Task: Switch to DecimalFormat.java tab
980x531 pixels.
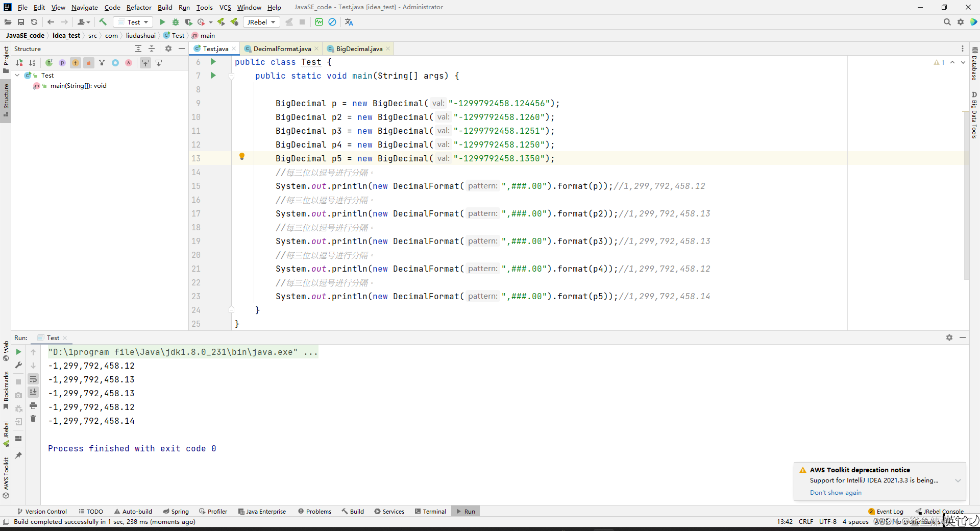Action: pyautogui.click(x=282, y=49)
